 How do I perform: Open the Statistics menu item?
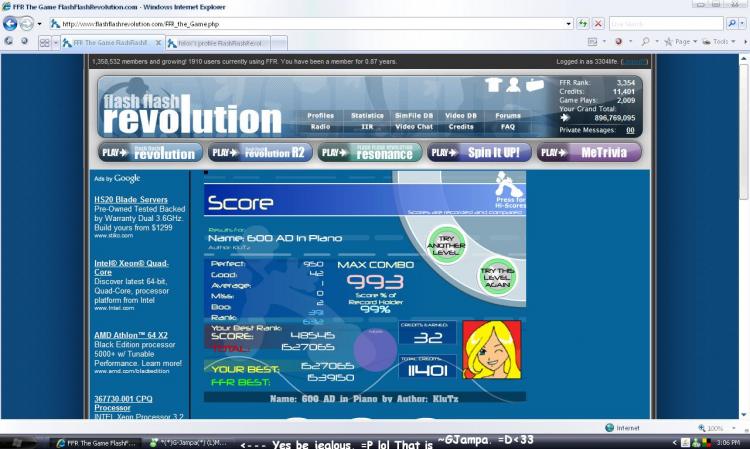pyautogui.click(x=367, y=116)
